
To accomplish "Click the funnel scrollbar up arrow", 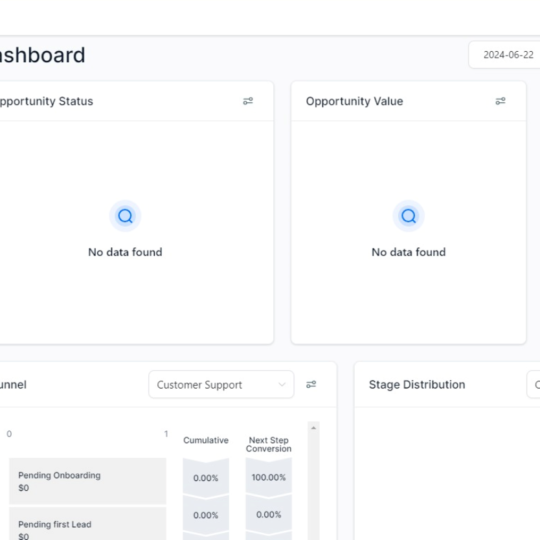I will [313, 428].
